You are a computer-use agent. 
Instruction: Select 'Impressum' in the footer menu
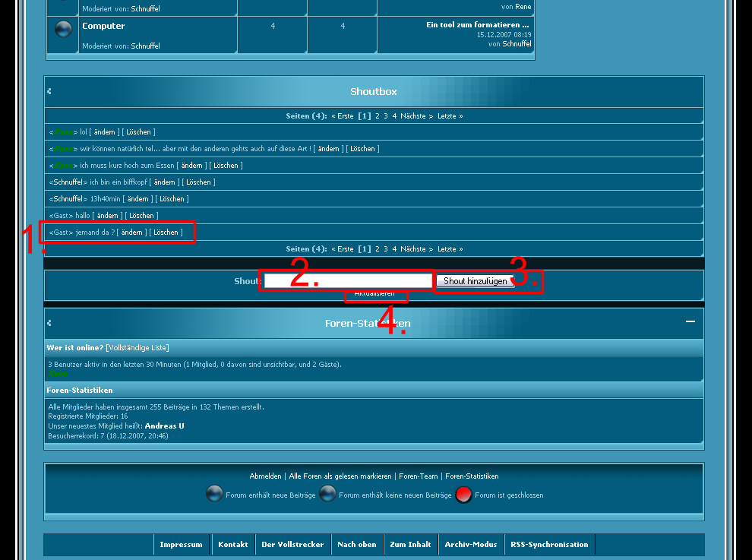point(182,545)
